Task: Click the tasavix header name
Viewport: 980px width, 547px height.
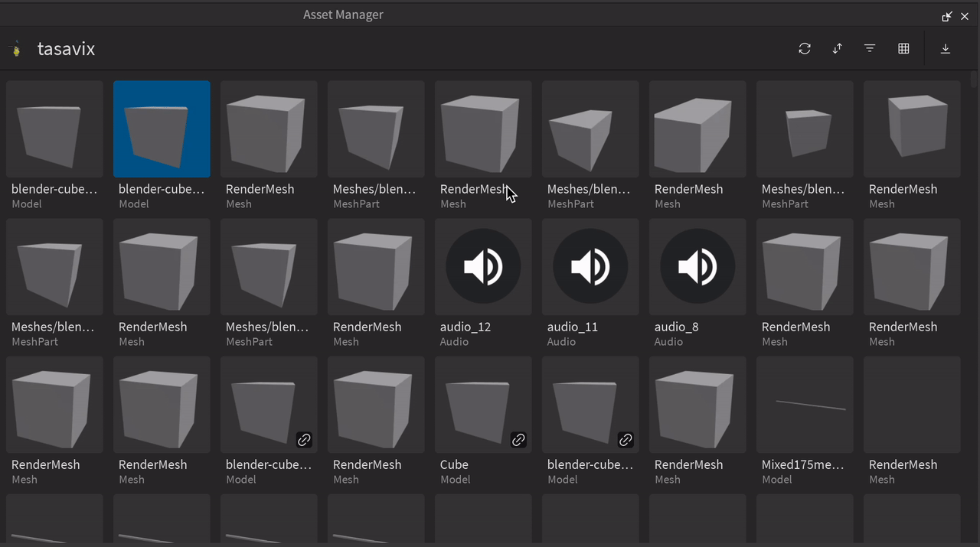Action: 66,49
